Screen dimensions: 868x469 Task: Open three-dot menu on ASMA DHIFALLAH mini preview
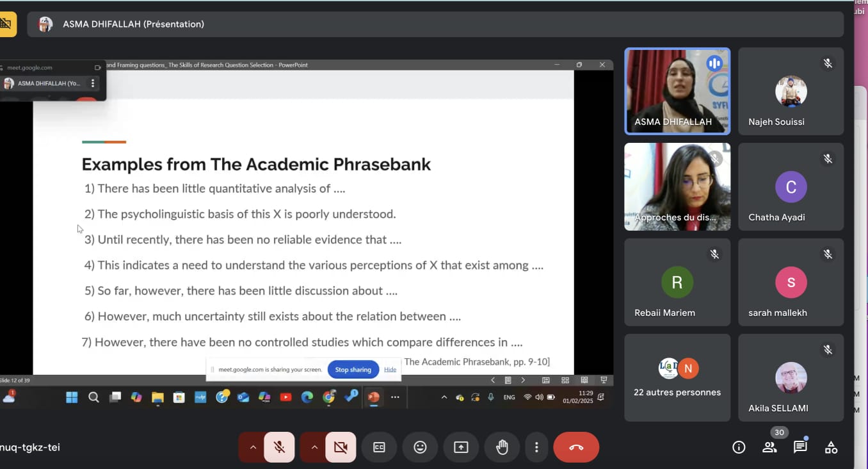click(93, 83)
